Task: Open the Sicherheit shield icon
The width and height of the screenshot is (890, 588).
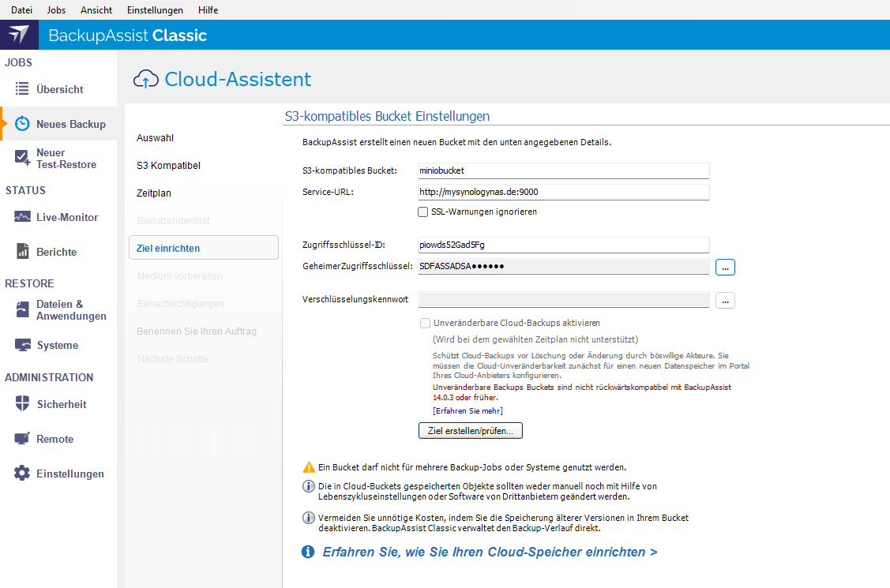Action: 22,404
